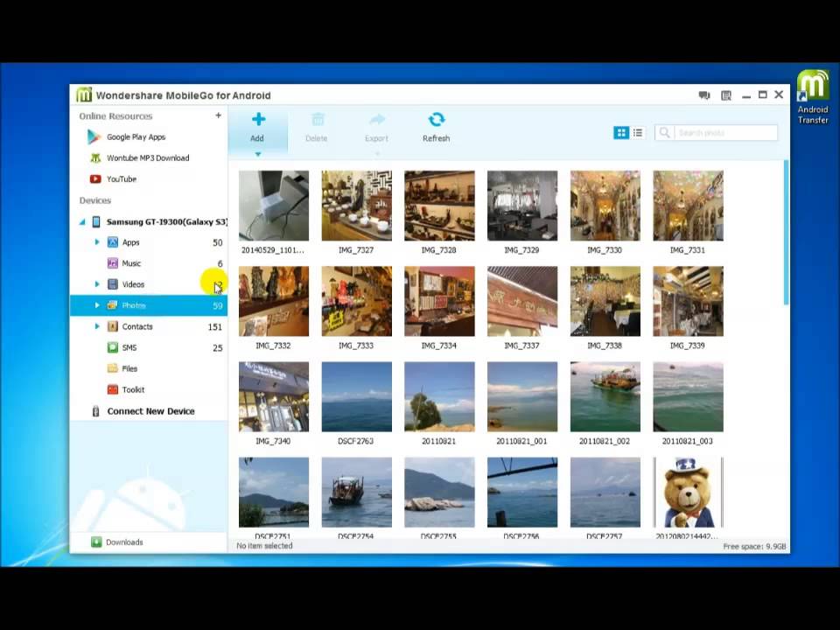This screenshot has width=840, height=630.
Task: Open the feedback chat icon in title bar
Action: tap(704, 95)
